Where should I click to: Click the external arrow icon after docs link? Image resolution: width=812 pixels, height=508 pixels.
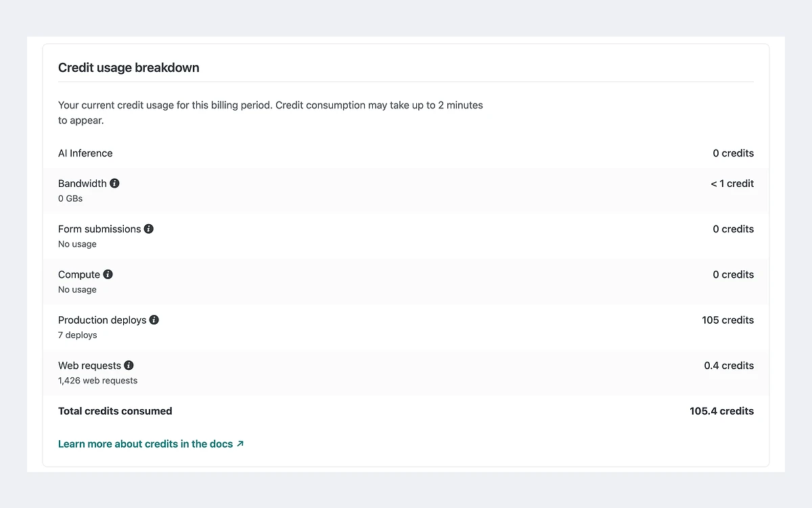(240, 444)
